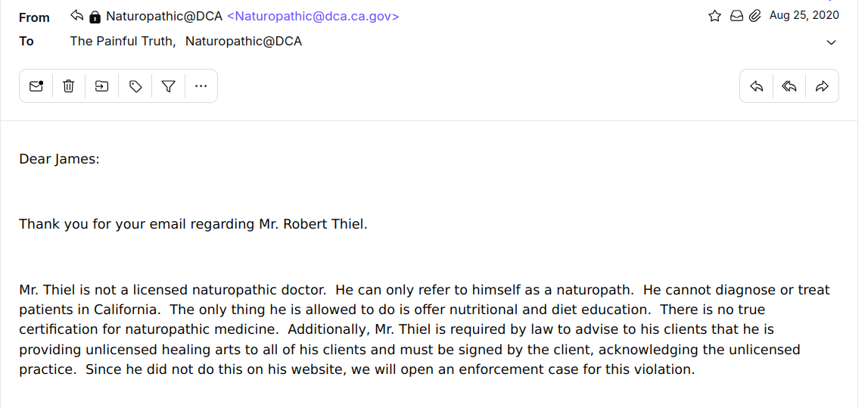Open the label tag options
868x408 pixels.
[x=135, y=86]
